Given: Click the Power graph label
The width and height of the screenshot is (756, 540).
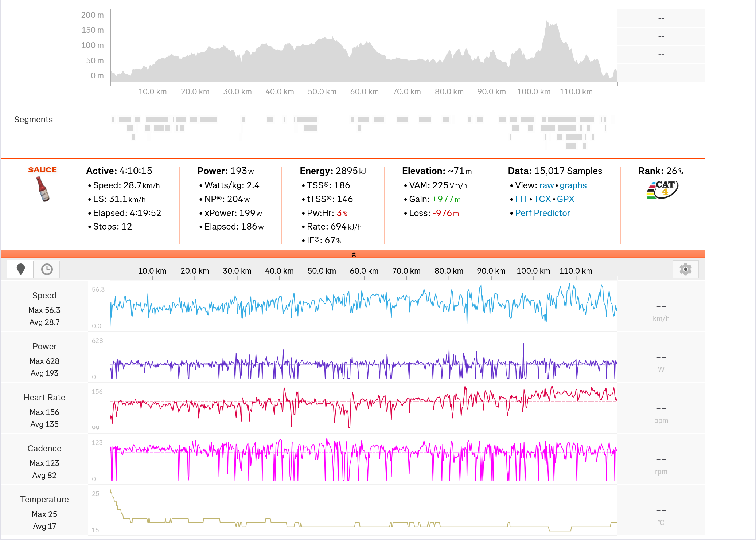Looking at the screenshot, I should 44,347.
